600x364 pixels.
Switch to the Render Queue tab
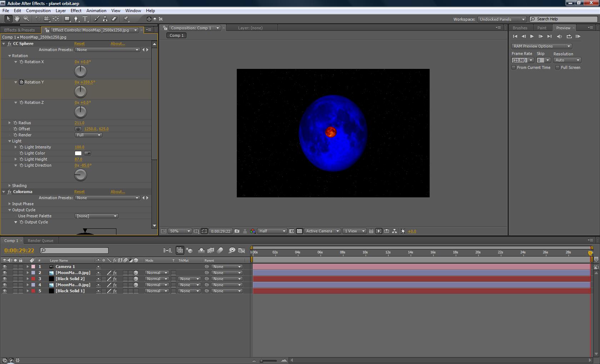[40, 241]
